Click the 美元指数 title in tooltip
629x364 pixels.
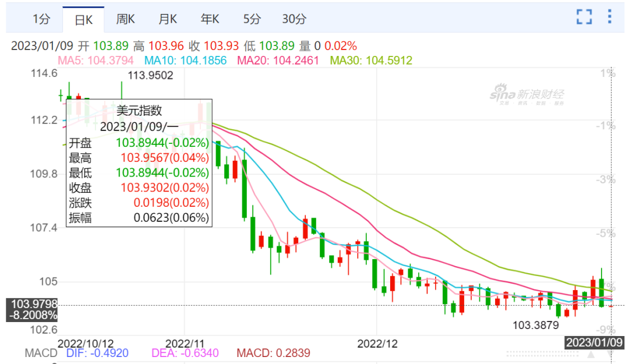pos(139,110)
